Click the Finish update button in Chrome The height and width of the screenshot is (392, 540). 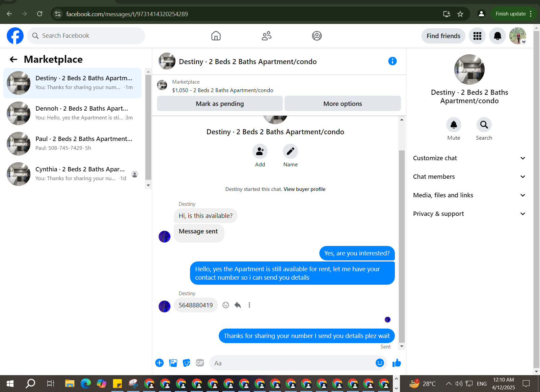pos(513,14)
